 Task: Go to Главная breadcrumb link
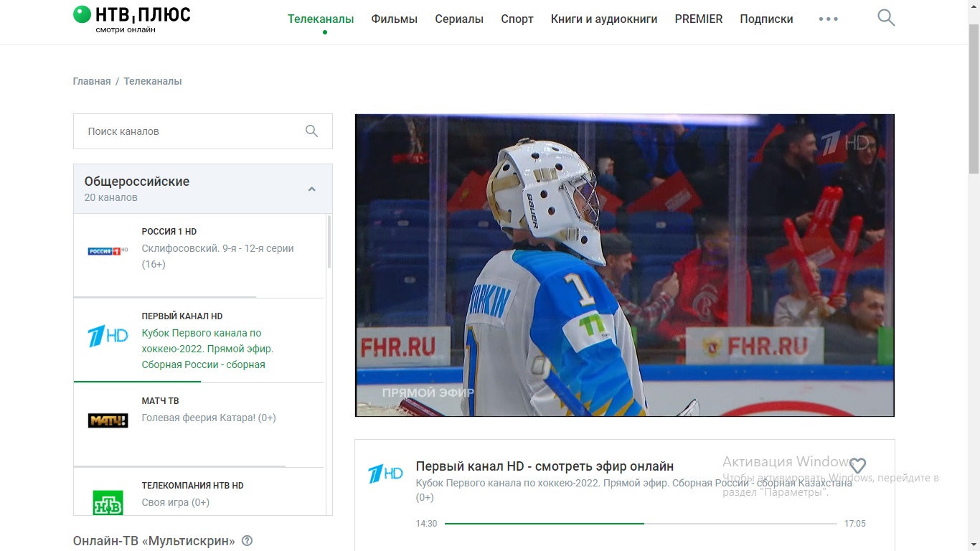coord(92,81)
